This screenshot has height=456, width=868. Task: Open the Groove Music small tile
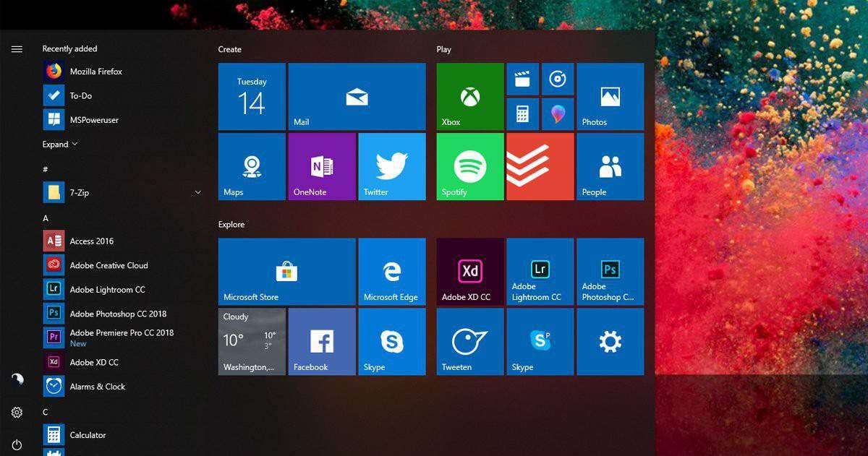click(x=558, y=79)
